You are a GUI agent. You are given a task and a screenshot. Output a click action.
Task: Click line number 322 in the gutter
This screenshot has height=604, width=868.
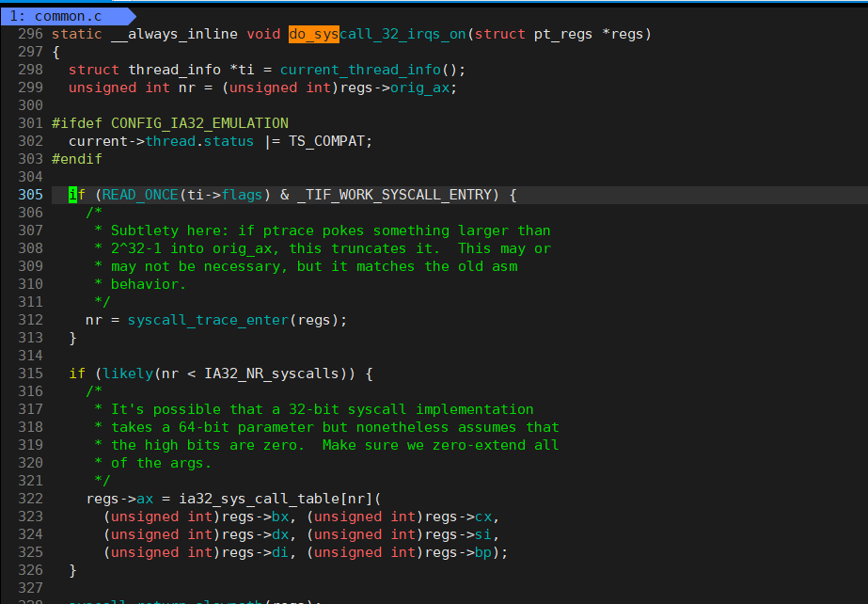pyautogui.click(x=30, y=499)
